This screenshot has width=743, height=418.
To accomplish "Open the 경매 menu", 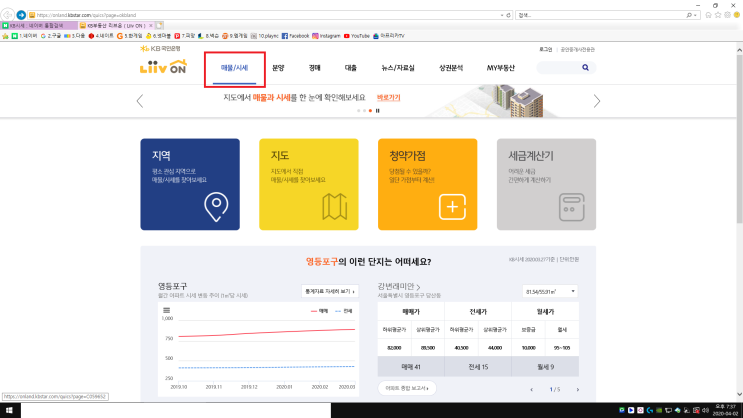I will click(314, 68).
